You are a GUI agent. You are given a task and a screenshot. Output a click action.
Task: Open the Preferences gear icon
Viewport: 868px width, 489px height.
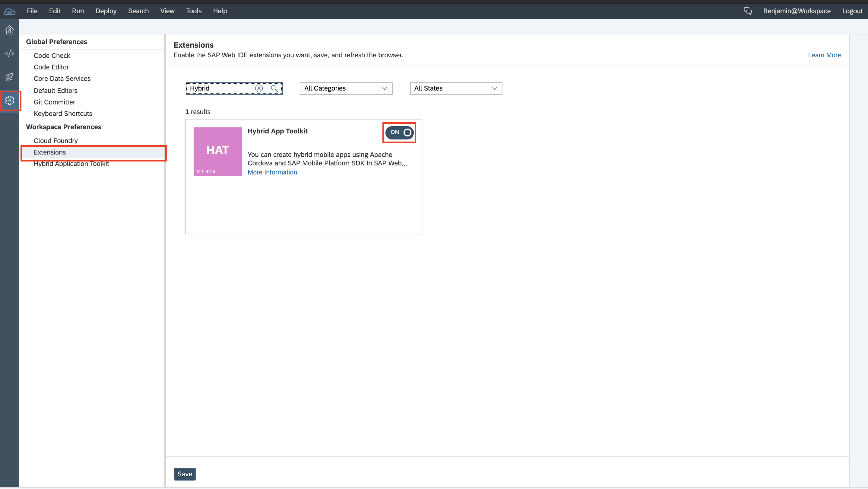point(9,100)
